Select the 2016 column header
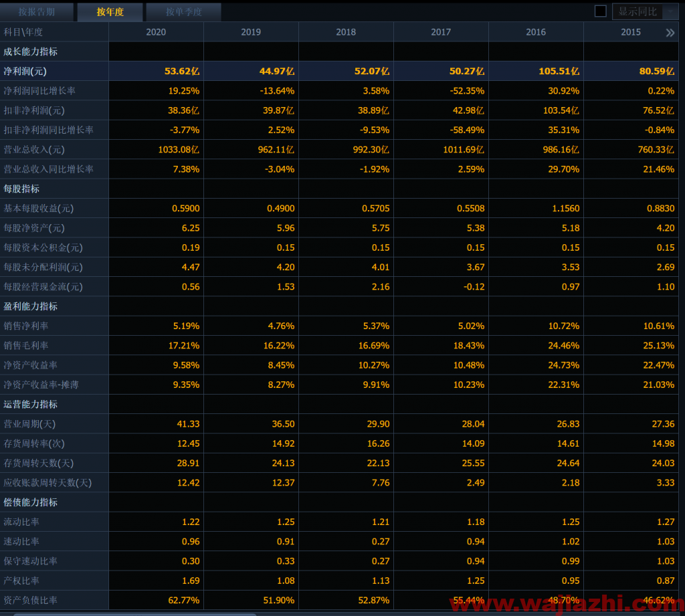Image resolution: width=685 pixels, height=616 pixels. tap(536, 32)
